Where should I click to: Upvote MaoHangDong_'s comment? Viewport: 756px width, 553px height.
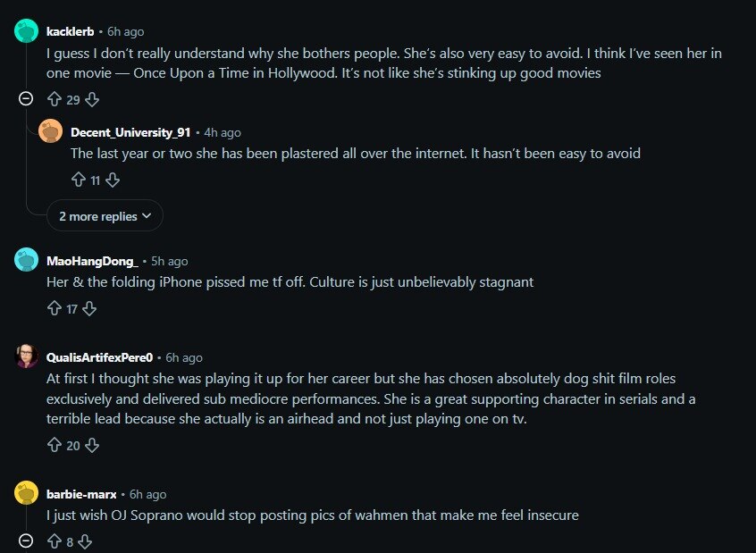(x=55, y=308)
